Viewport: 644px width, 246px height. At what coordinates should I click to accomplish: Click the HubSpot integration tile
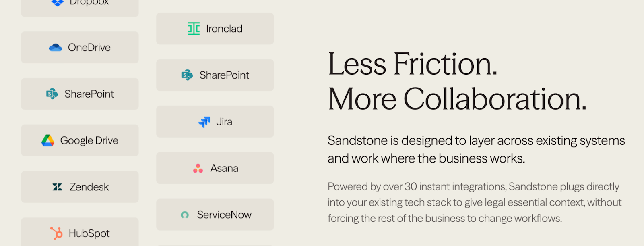pyautogui.click(x=79, y=233)
